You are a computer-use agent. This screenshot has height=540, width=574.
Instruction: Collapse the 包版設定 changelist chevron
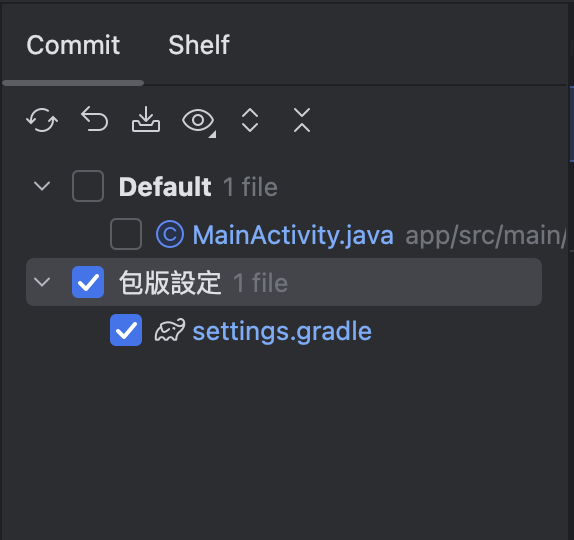pyautogui.click(x=42, y=282)
